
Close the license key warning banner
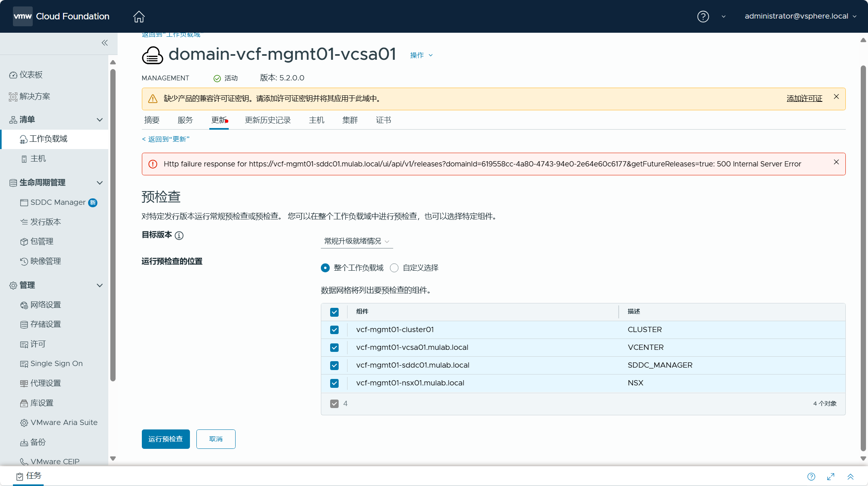click(836, 97)
